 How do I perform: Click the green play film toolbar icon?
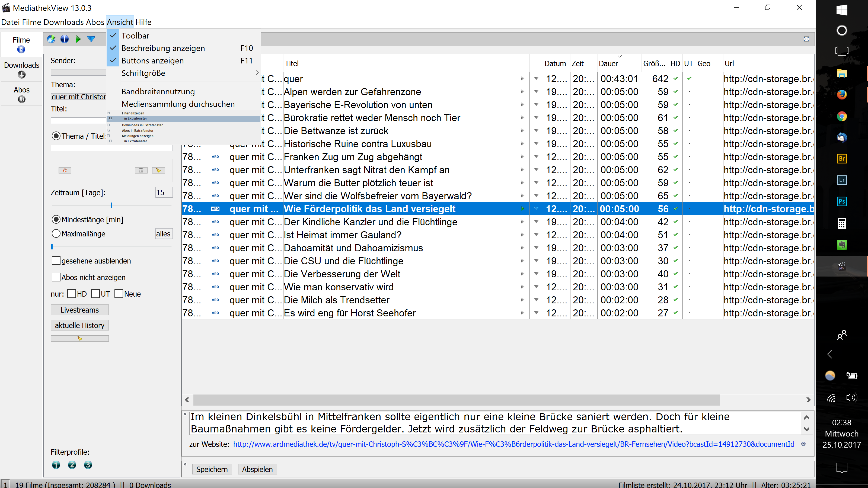78,39
